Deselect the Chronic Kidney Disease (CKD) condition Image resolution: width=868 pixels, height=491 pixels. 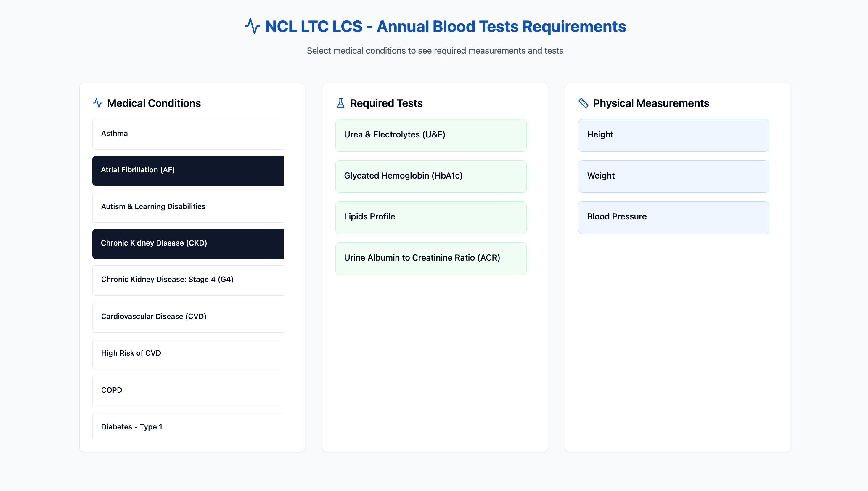[188, 243]
